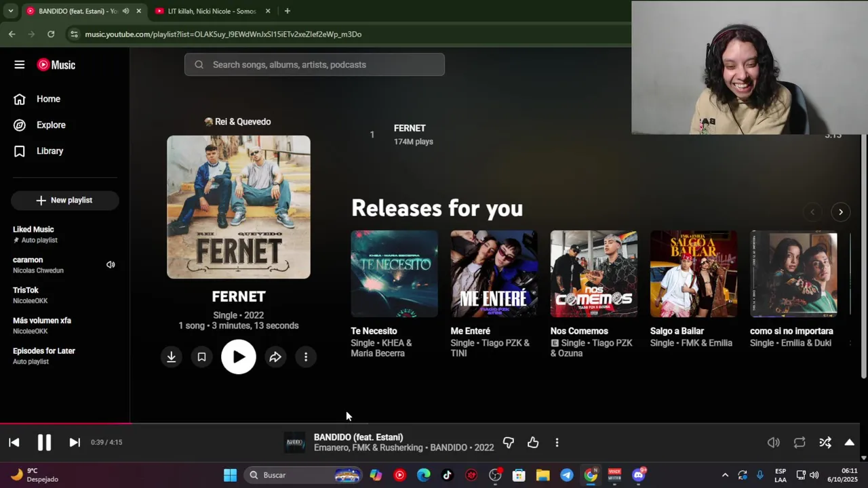Open the weather widget showing 9°C
Screen dimensions: 868x488
coord(35,475)
